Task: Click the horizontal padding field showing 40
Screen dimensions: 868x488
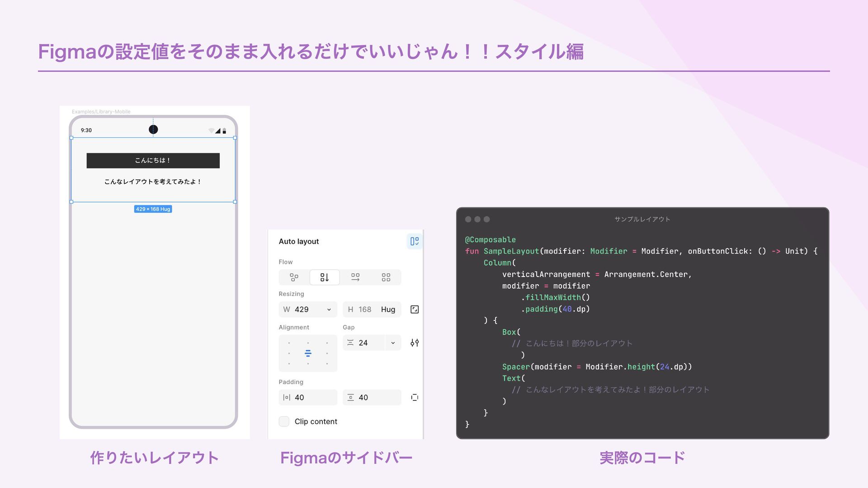Action: 308,398
